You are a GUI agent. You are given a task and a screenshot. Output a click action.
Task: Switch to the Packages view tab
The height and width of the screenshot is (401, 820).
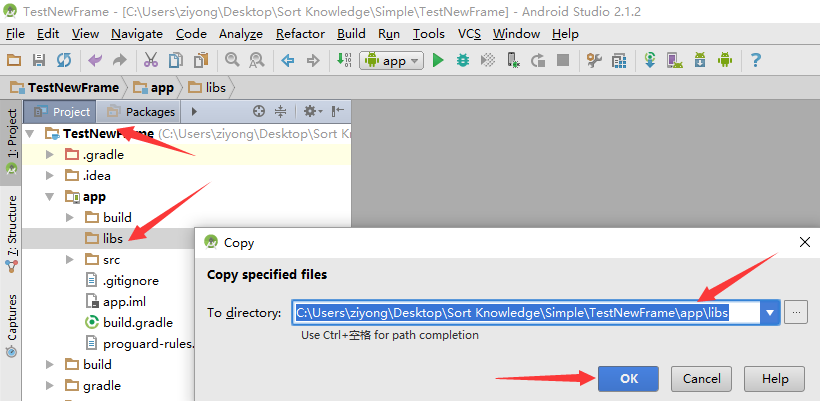(141, 112)
